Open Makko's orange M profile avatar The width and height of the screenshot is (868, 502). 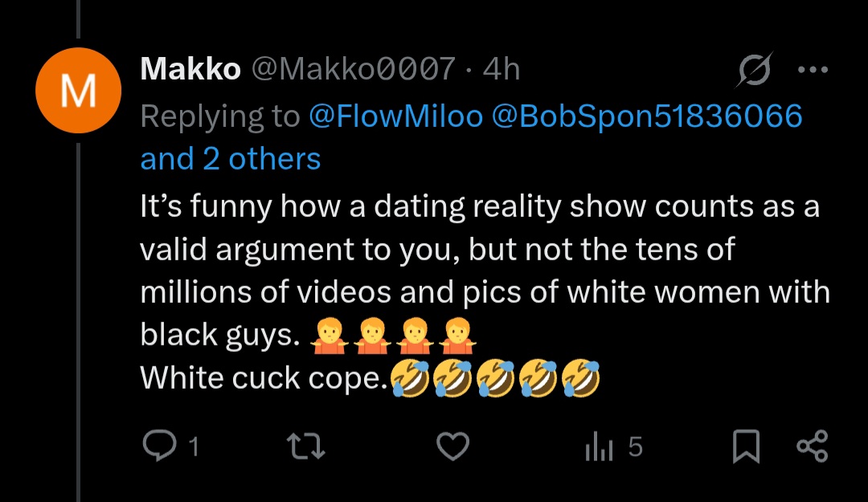78,90
